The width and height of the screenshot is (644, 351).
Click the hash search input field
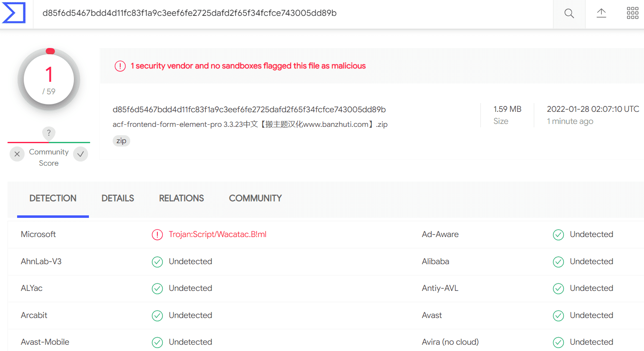(293, 13)
